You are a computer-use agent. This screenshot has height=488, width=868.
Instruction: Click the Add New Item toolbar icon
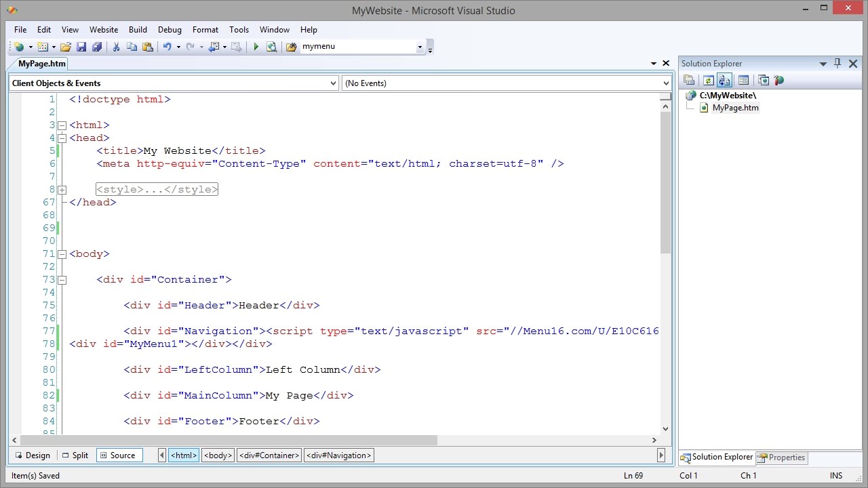tap(43, 47)
